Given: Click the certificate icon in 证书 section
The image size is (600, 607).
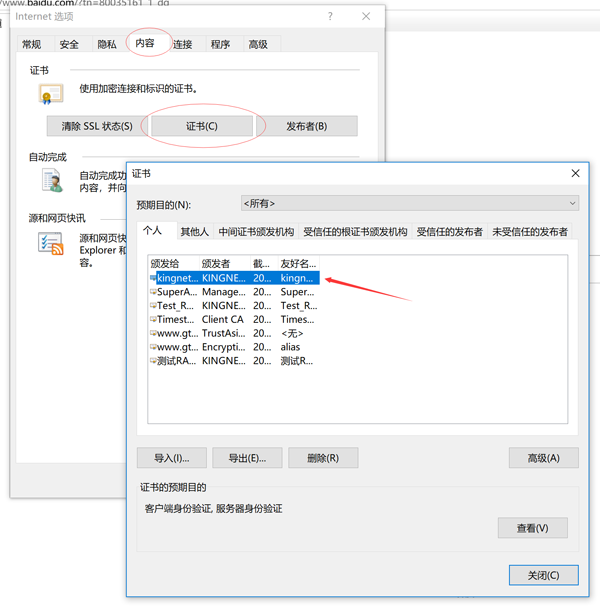Looking at the screenshot, I should pos(51,94).
